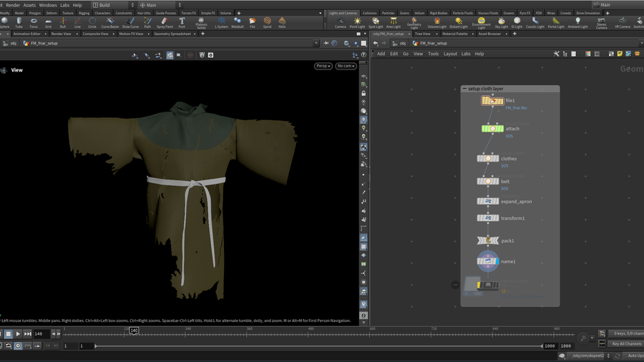Add a Point Light
The width and height of the screenshot is (644, 362).
tap(357, 23)
